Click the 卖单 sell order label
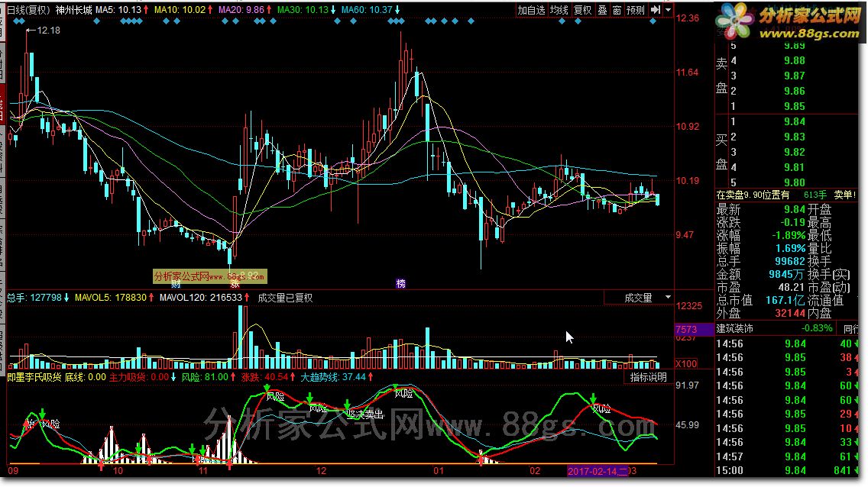The width and height of the screenshot is (868, 487). [x=845, y=195]
